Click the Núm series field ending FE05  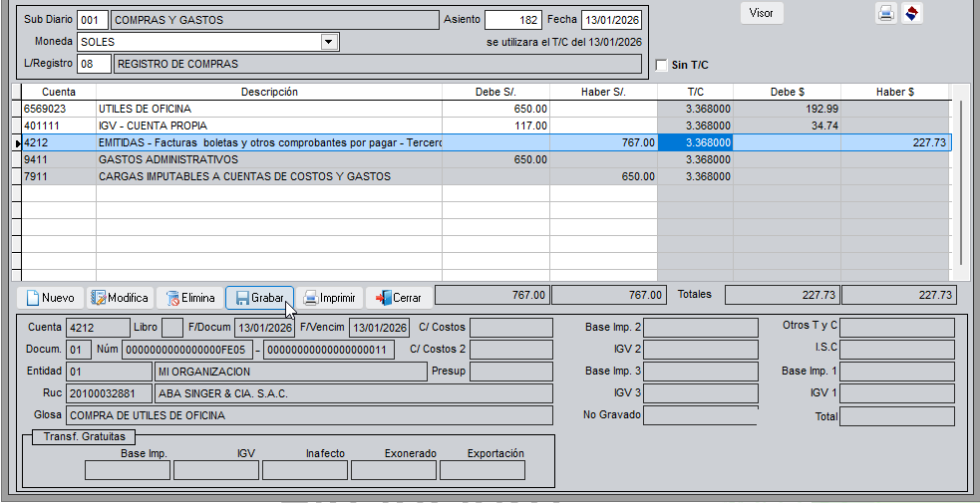pyautogui.click(x=186, y=350)
